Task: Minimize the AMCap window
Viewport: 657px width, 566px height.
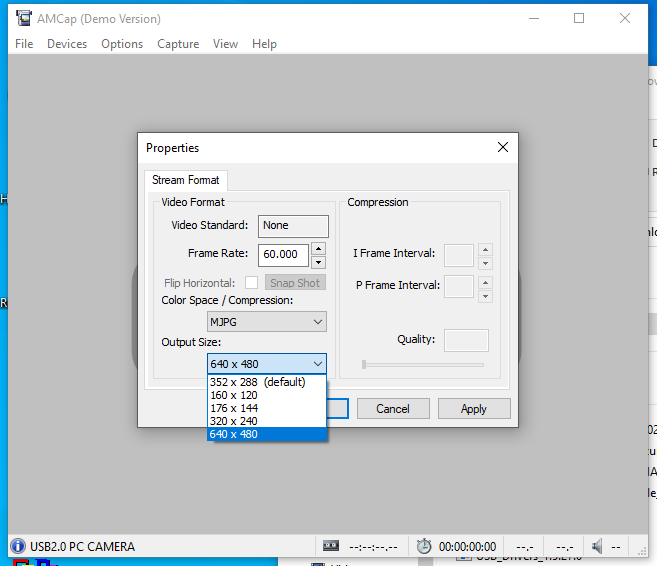Action: point(534,18)
